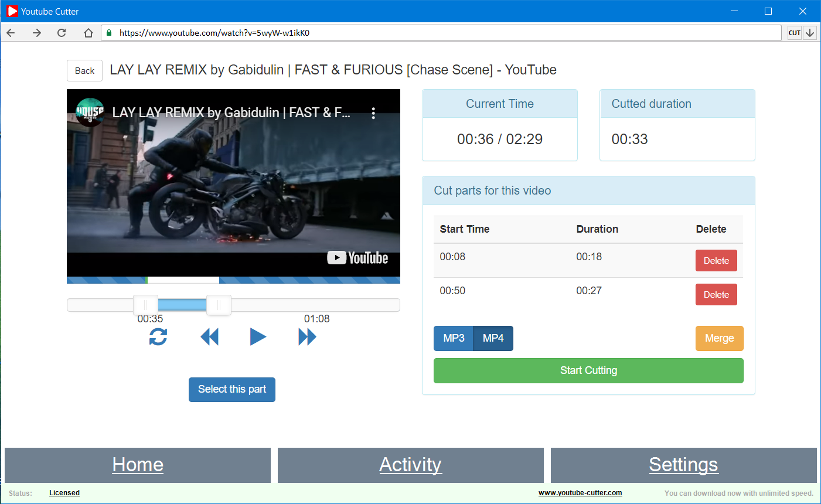Click the 00:18 duration cell
Screen dimensions: 821x504
pos(589,257)
